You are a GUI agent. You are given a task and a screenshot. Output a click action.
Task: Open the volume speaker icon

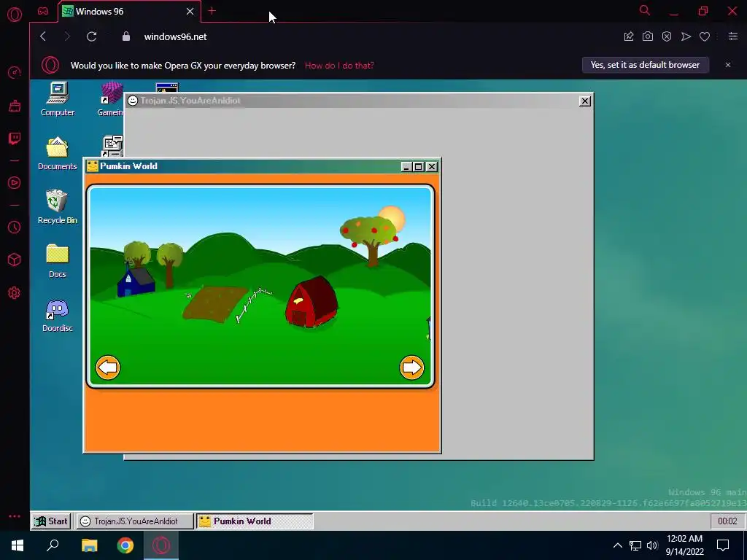pos(653,545)
